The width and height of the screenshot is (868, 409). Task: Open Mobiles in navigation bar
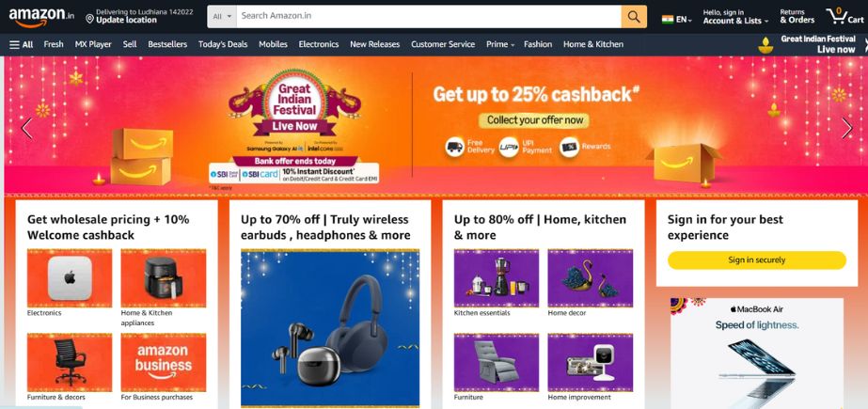pyautogui.click(x=273, y=44)
